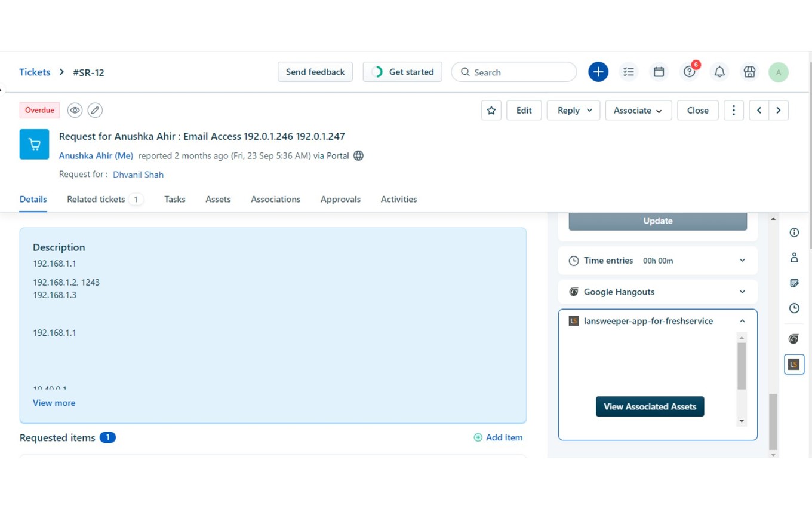Click the View Associated Assets button
The width and height of the screenshot is (812, 508).
click(650, 406)
